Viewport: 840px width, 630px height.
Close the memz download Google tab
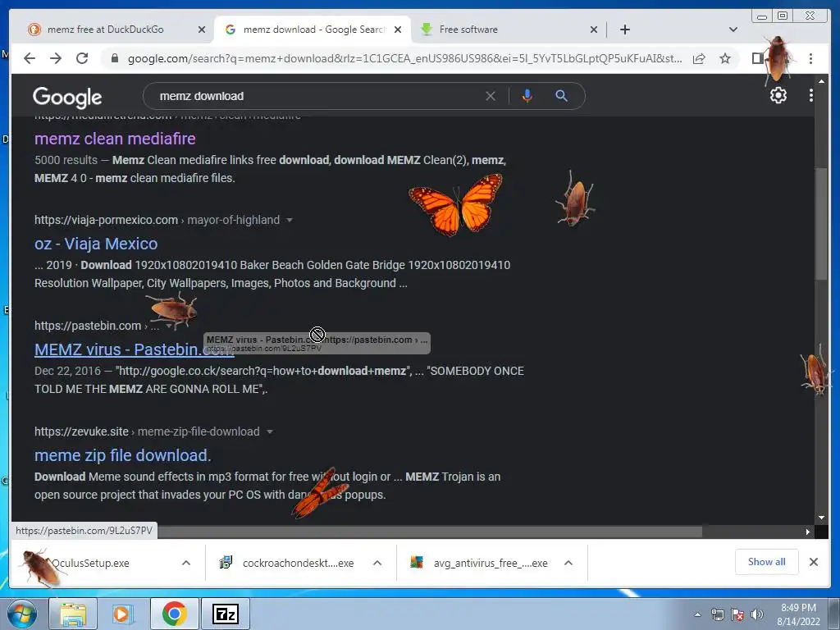[398, 30]
